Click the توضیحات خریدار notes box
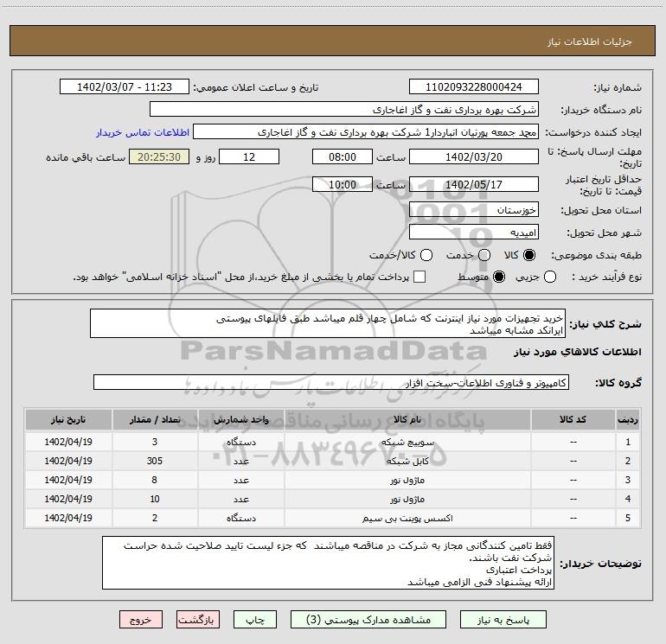The height and width of the screenshot is (644, 666). coord(328,563)
